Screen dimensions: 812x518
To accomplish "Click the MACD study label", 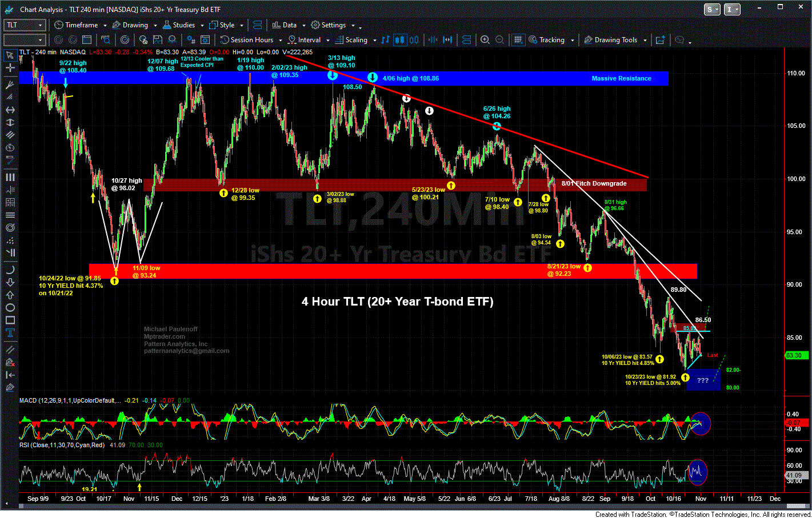I will click(70, 400).
